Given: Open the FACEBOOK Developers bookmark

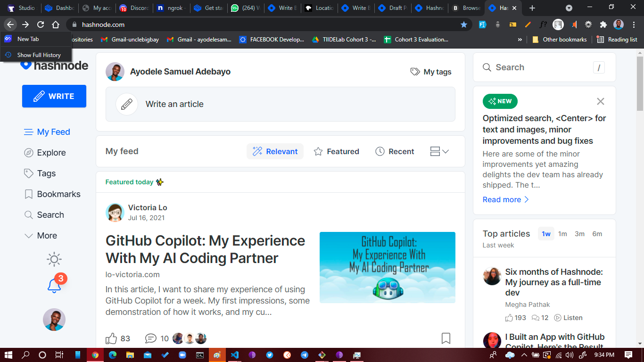Looking at the screenshot, I should click(x=272, y=40).
